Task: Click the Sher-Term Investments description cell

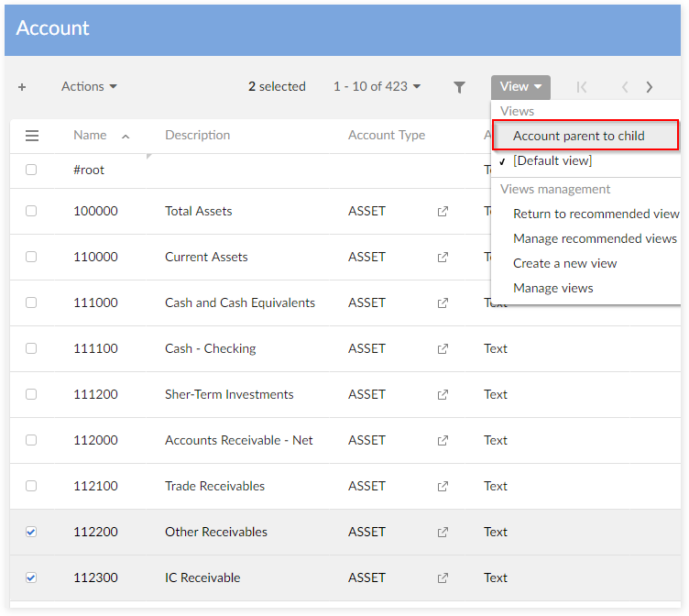Action: pyautogui.click(x=229, y=394)
